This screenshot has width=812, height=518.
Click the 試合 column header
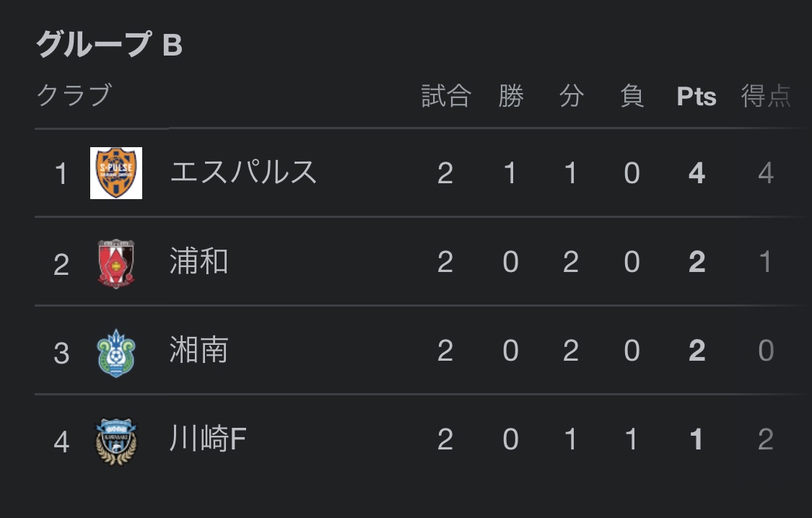(x=445, y=96)
